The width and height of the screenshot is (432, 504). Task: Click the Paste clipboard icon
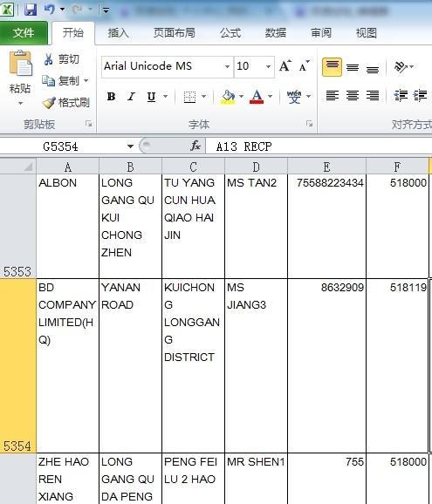click(x=21, y=64)
